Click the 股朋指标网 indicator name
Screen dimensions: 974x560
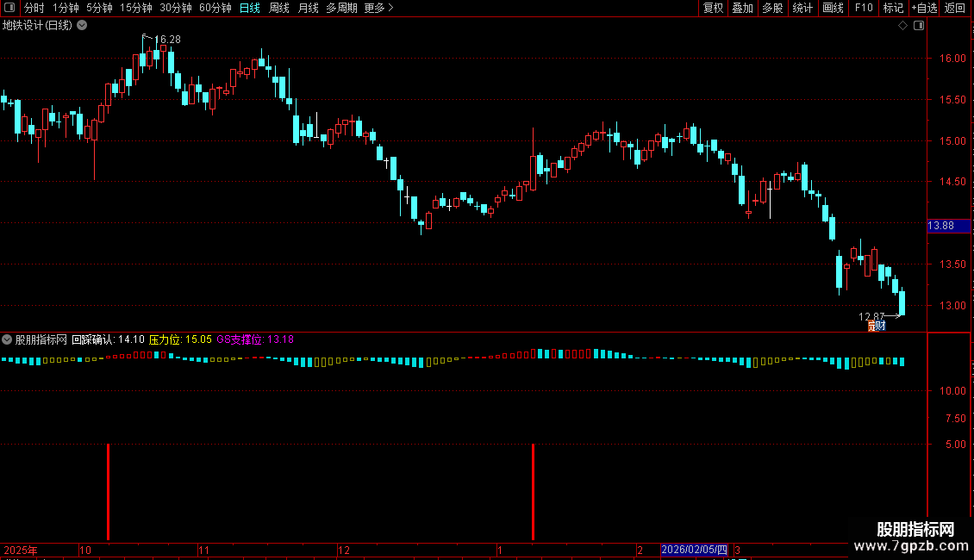tap(41, 339)
